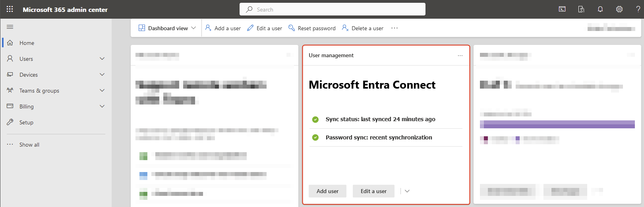644x207 pixels.
Task: Click the Add user button in card
Action: [327, 191]
